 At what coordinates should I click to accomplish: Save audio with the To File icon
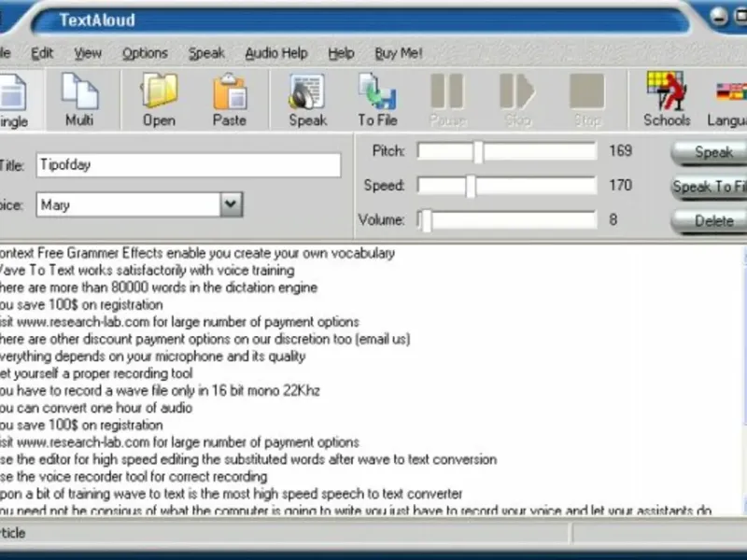tap(377, 100)
